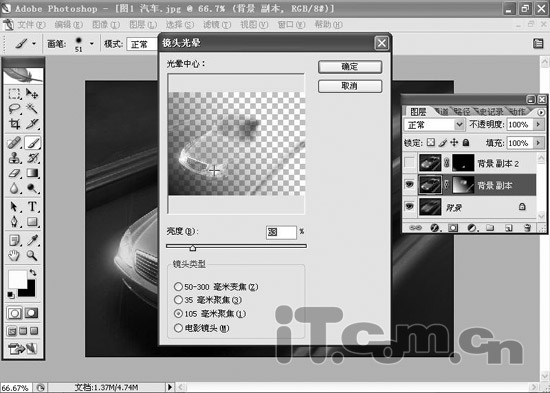
Task: Select the Hand tool
Action: (14, 255)
